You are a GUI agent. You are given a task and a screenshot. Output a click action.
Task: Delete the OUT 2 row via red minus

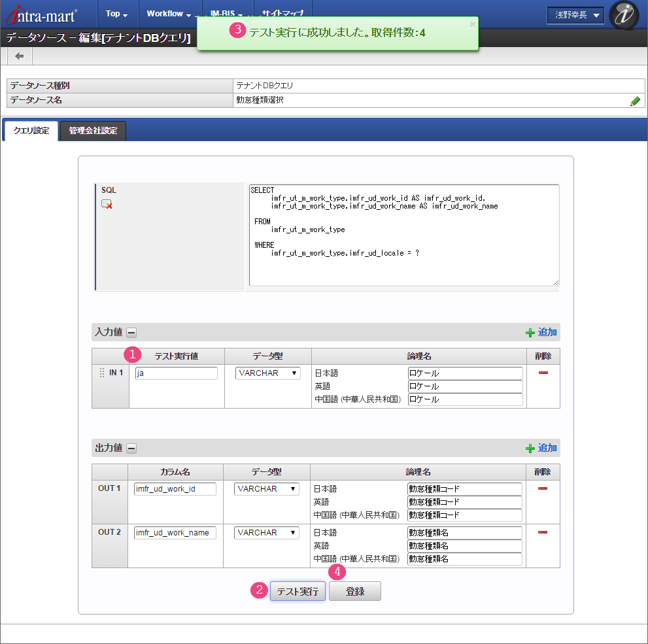click(x=543, y=532)
